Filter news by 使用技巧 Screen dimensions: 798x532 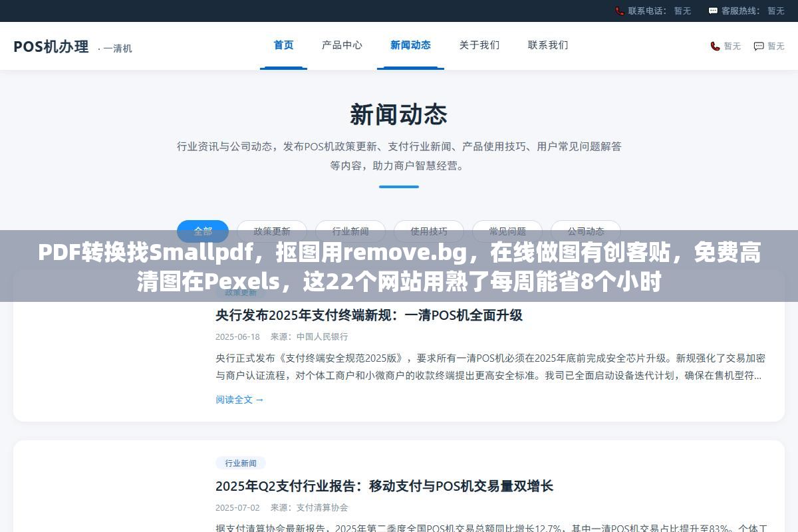click(429, 231)
